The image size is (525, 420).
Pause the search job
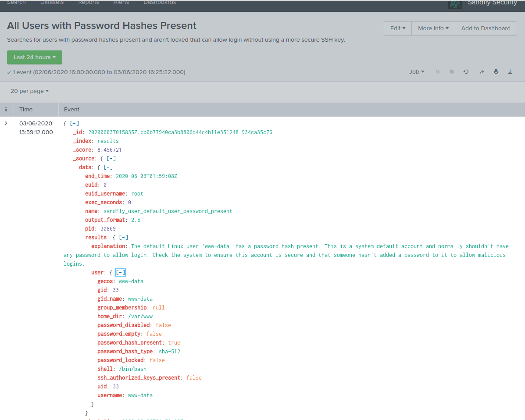coord(438,71)
